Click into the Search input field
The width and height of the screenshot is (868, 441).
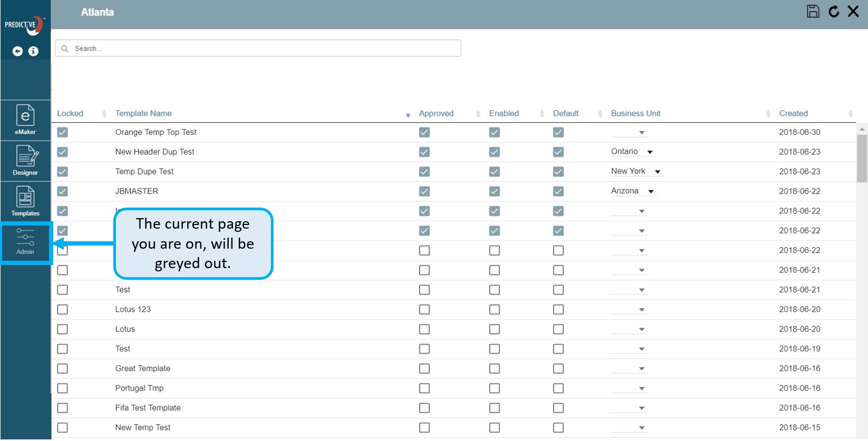(258, 48)
